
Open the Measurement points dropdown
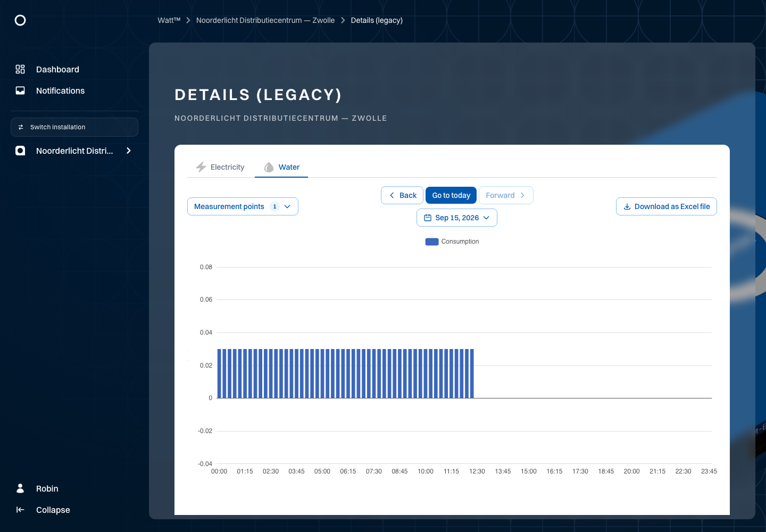pos(243,206)
